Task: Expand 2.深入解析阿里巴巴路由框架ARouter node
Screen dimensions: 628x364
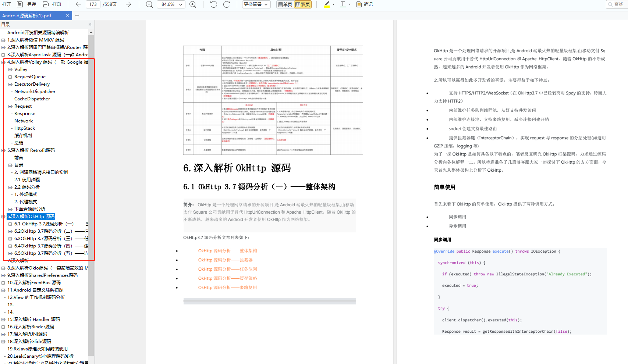Action: coord(3,47)
